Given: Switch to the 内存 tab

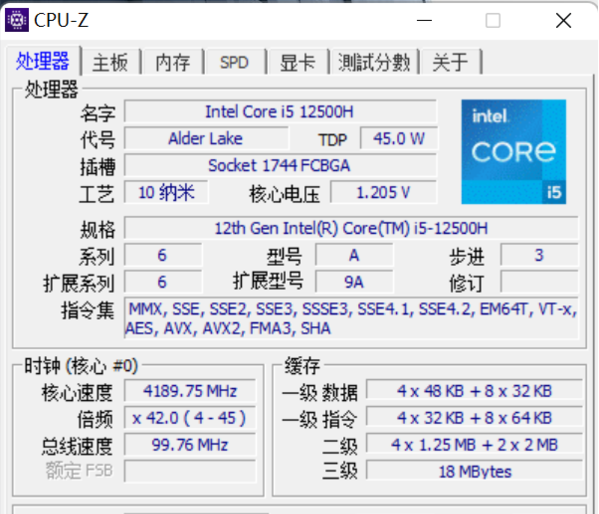Looking at the screenshot, I should (x=173, y=62).
